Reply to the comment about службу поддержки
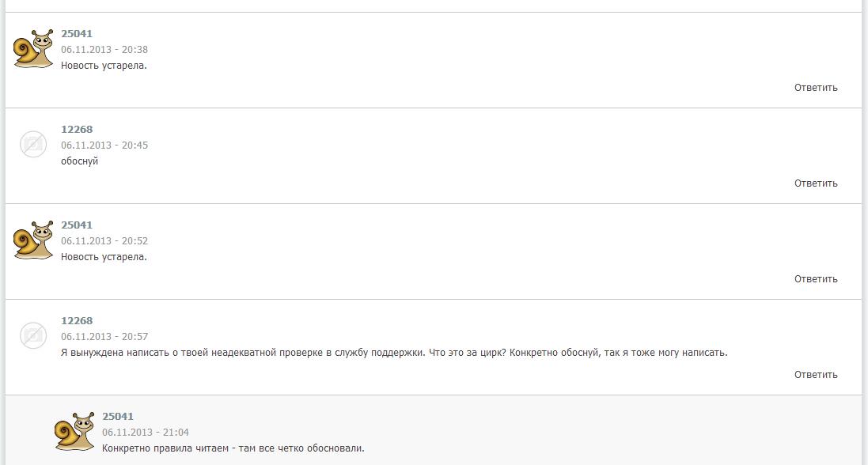 coord(816,375)
